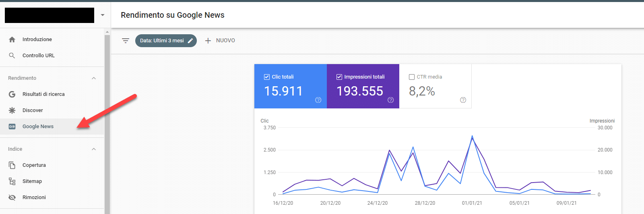Open the Sitemap page
644x214 pixels.
click(x=52, y=181)
